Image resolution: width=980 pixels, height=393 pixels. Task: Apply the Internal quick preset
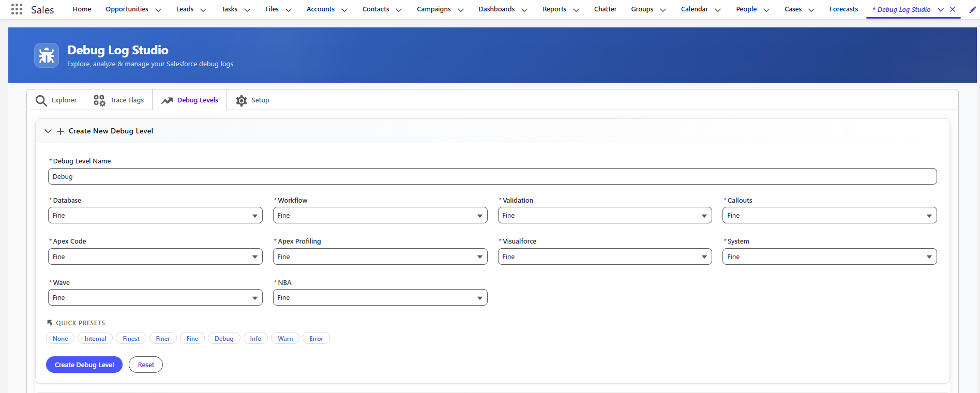[x=96, y=339]
